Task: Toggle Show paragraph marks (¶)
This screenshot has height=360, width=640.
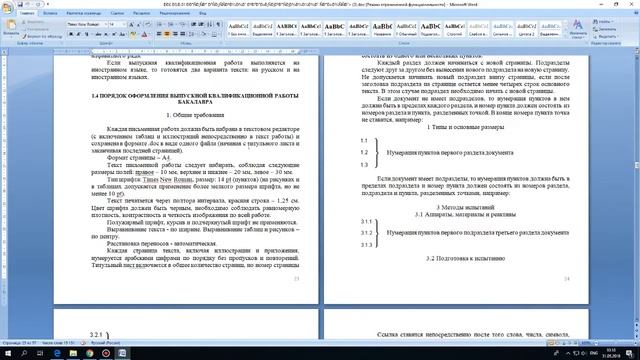Action: (x=219, y=24)
